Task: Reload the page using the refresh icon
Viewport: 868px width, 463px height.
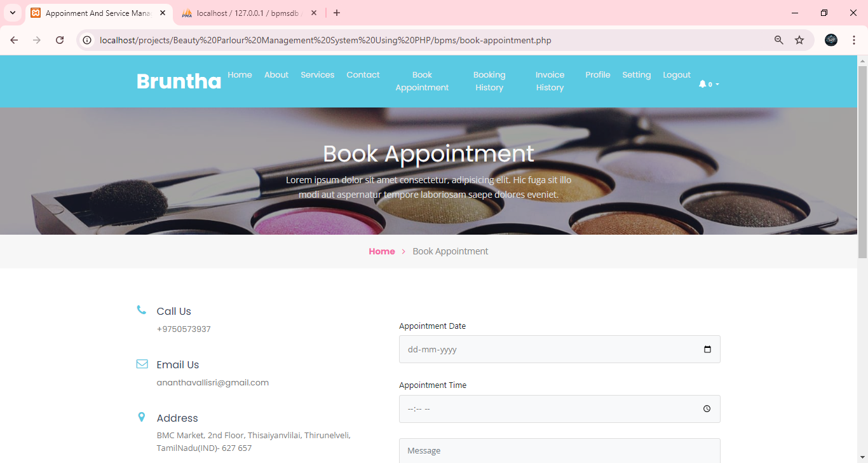Action: click(60, 39)
